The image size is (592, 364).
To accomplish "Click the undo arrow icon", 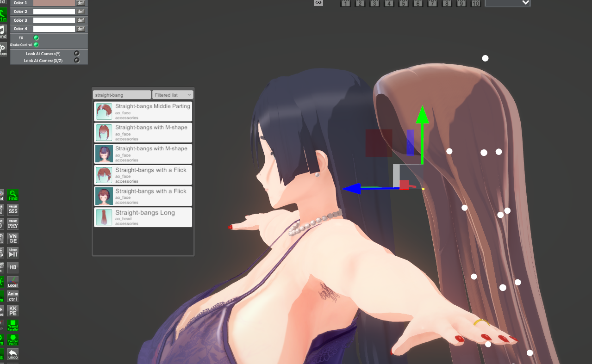I will pyautogui.click(x=13, y=354).
